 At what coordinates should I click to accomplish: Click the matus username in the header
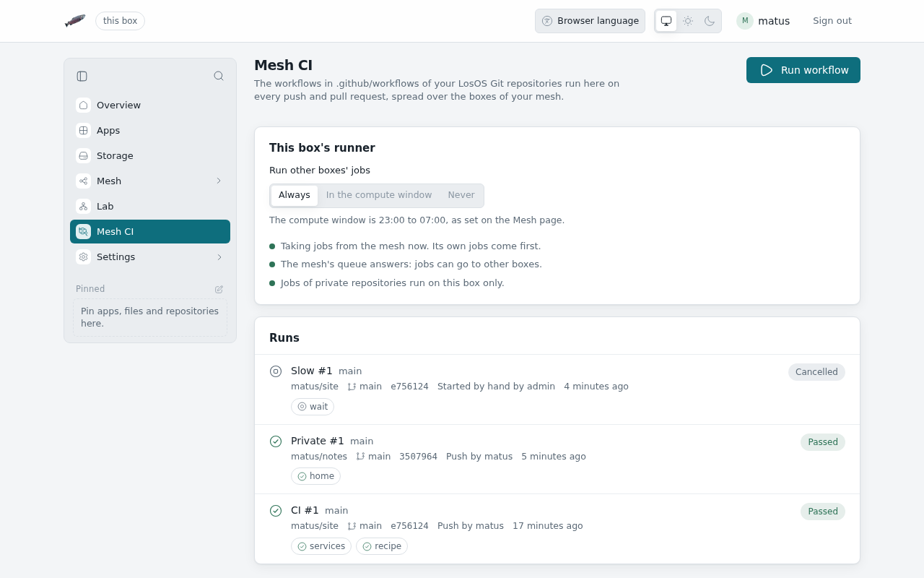(774, 21)
